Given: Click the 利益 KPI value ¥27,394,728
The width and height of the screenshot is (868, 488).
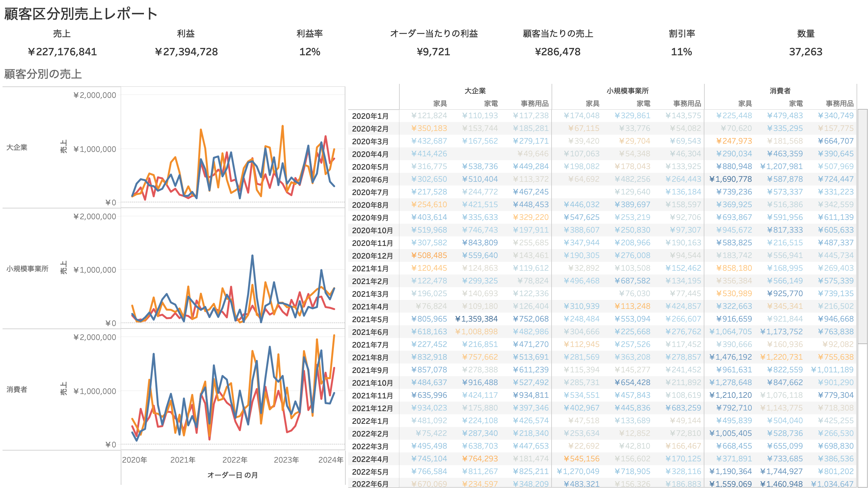Looking at the screenshot, I should coord(186,51).
